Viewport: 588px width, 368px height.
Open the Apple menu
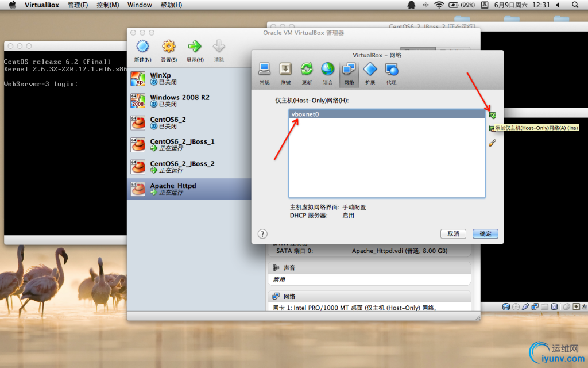pos(13,5)
